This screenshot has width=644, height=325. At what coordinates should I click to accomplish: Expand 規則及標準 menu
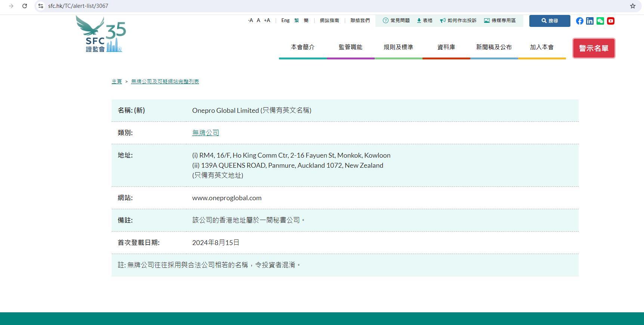click(x=398, y=47)
